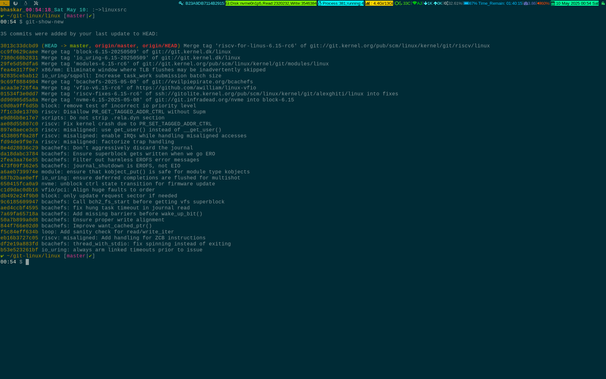Click the yellow memory usage status block
This screenshot has height=379, width=606.
point(379,3)
